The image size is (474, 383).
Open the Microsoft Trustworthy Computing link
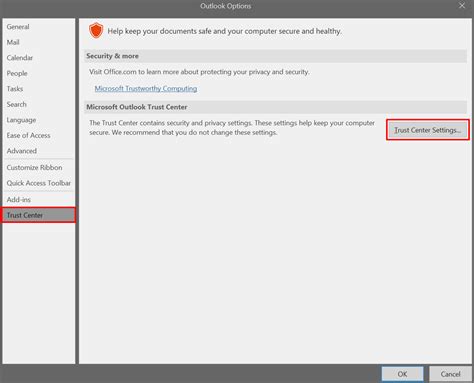146,88
